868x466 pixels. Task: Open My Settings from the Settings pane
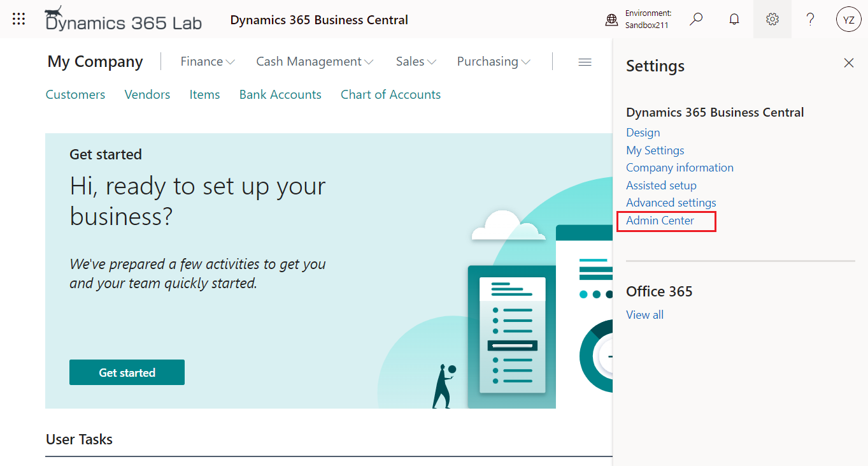coord(655,150)
